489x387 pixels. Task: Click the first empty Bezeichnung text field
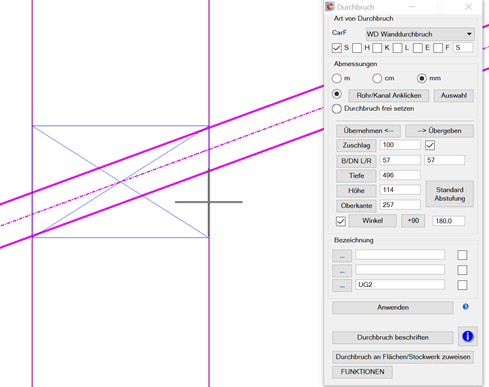pyautogui.click(x=400, y=255)
